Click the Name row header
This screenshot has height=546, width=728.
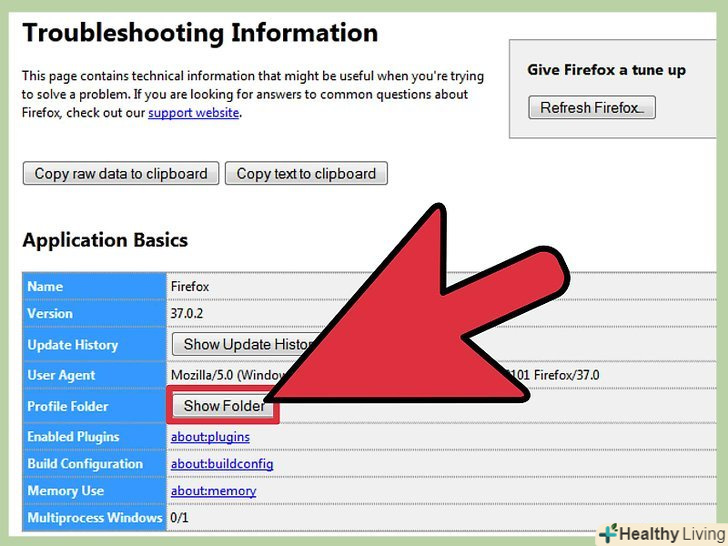point(94,286)
